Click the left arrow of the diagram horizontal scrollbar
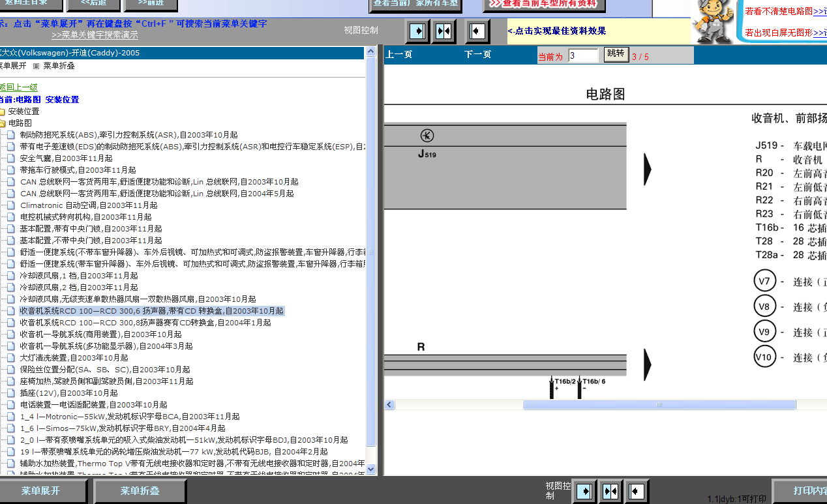This screenshot has width=827, height=504. pos(389,405)
